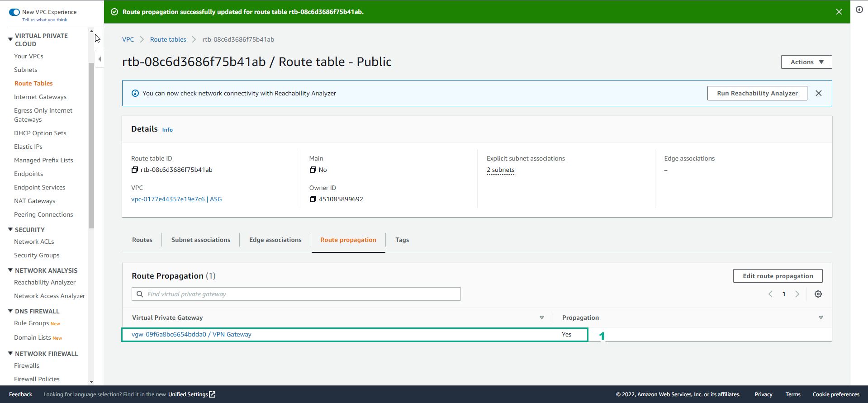The image size is (868, 403).
Task: Open Firewall Policies in sidebar
Action: [x=37, y=379]
